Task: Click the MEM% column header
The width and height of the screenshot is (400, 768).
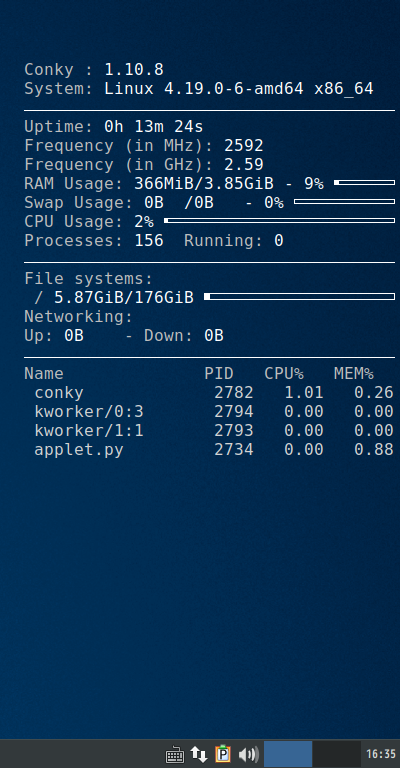Action: tap(354, 374)
